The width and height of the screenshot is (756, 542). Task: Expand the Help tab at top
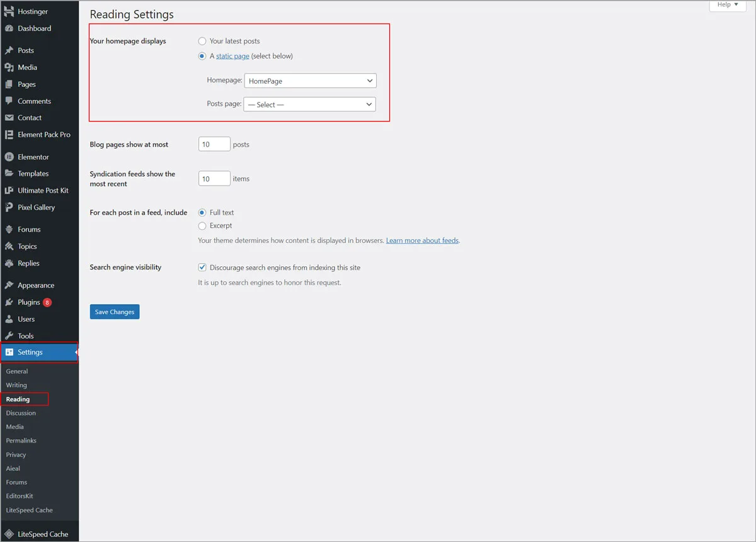tap(728, 5)
